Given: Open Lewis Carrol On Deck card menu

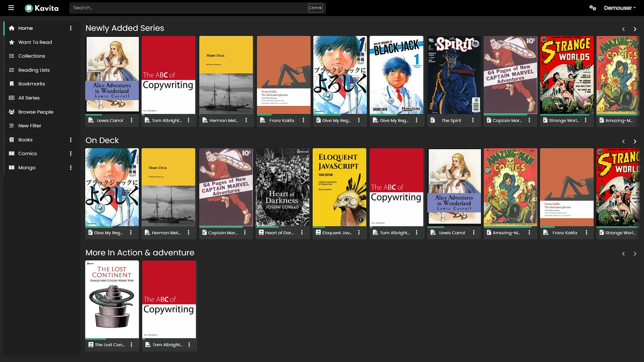Looking at the screenshot, I should [474, 232].
